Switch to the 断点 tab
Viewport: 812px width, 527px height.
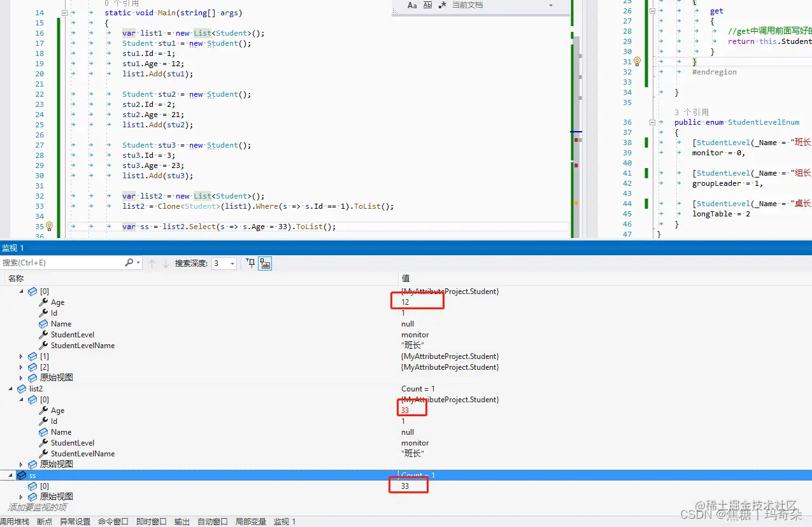(45, 521)
